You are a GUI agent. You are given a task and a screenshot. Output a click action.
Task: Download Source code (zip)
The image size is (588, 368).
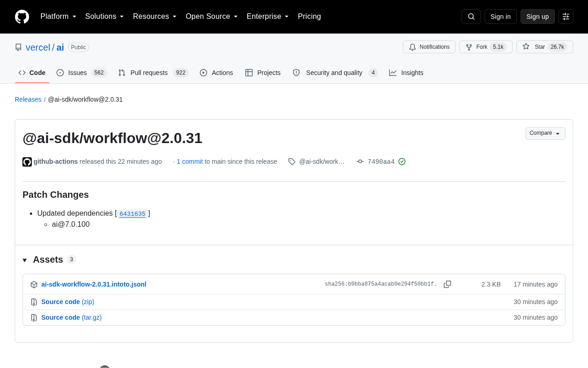click(x=68, y=302)
